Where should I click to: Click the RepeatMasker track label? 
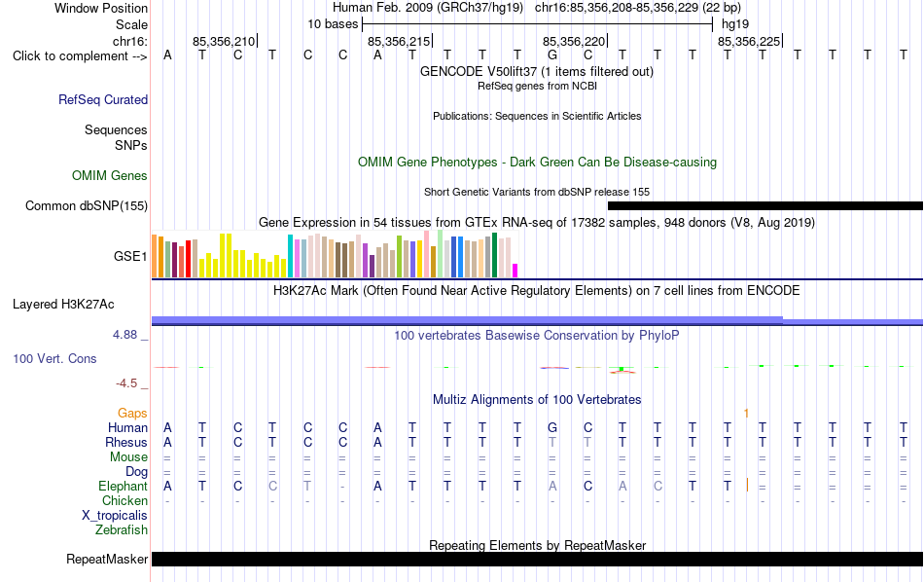(107, 559)
